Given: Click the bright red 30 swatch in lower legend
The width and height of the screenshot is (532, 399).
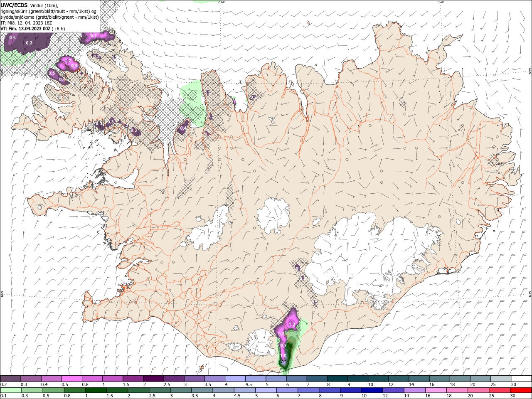Looking at the screenshot, I should pos(521,390).
